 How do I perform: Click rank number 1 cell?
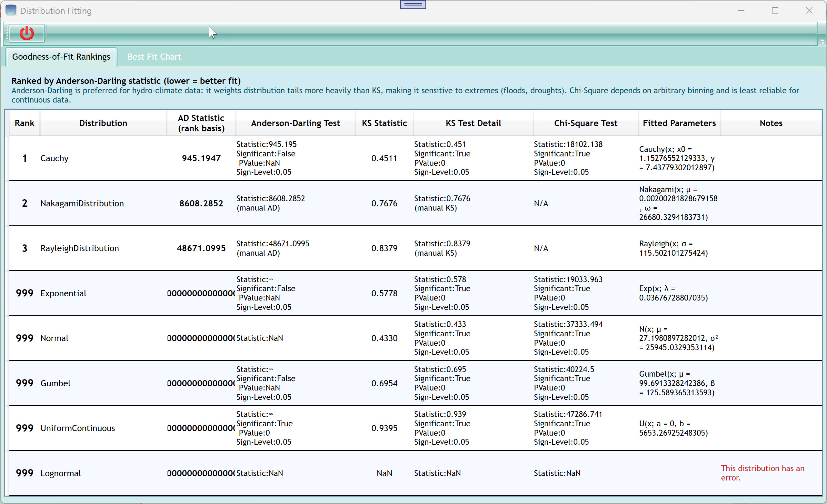click(25, 158)
